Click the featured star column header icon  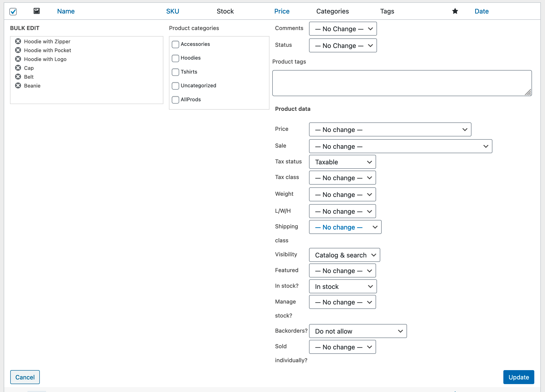(455, 11)
